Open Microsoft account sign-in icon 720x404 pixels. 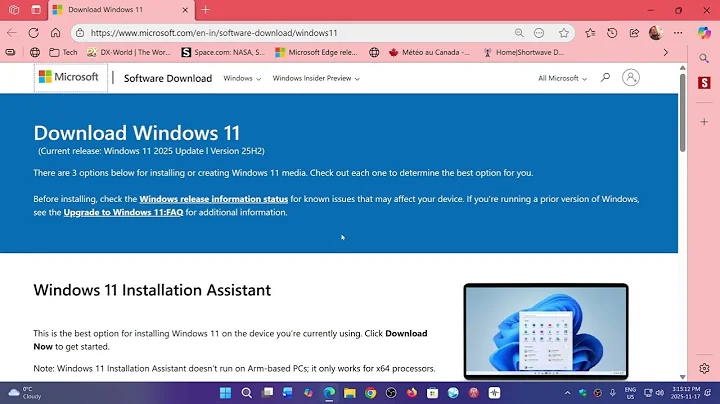coord(631,78)
